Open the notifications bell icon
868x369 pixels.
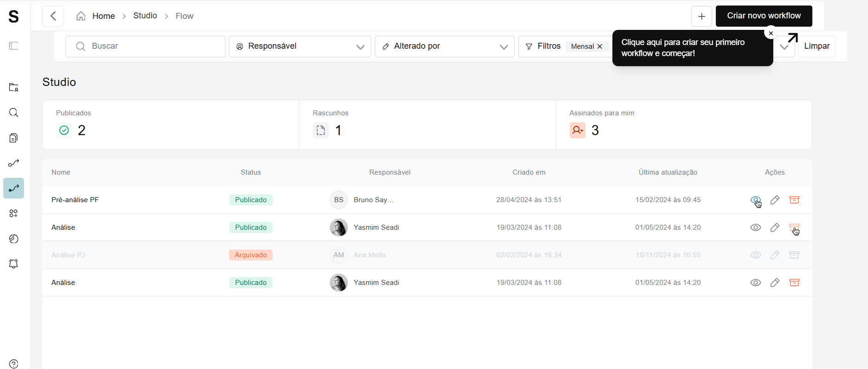14,264
